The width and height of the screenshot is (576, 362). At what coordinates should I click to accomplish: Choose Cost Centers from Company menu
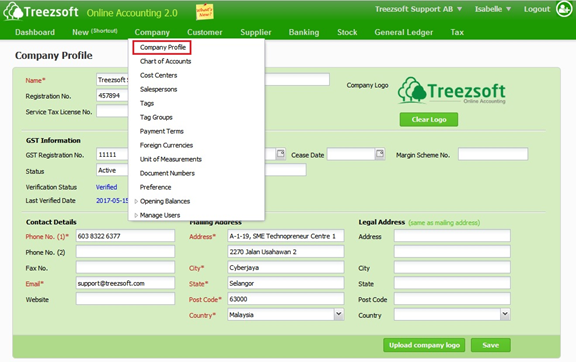[158, 75]
